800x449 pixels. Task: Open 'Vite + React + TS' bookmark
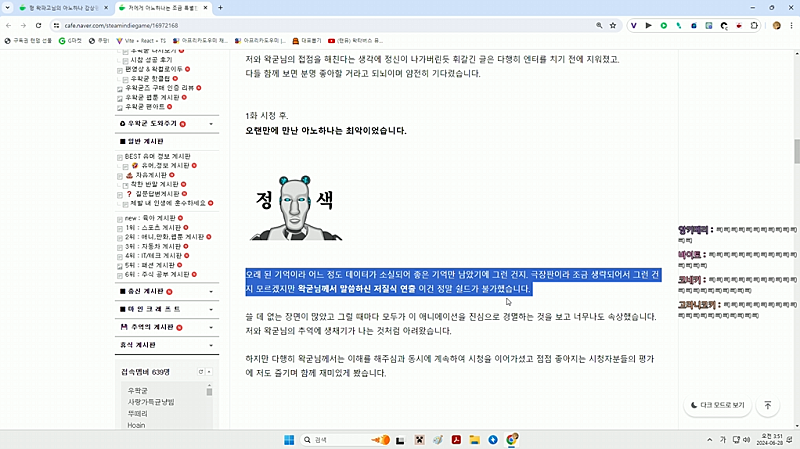[141, 40]
